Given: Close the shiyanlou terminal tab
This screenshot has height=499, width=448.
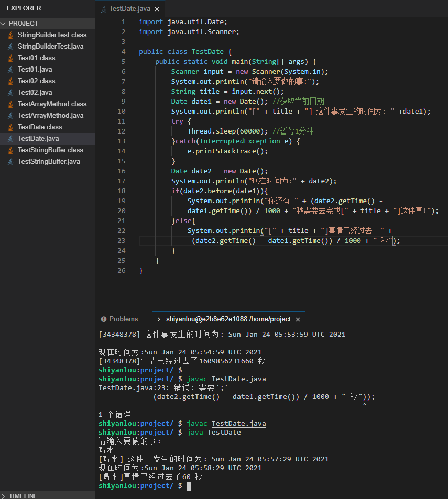Looking at the screenshot, I should coord(298,319).
